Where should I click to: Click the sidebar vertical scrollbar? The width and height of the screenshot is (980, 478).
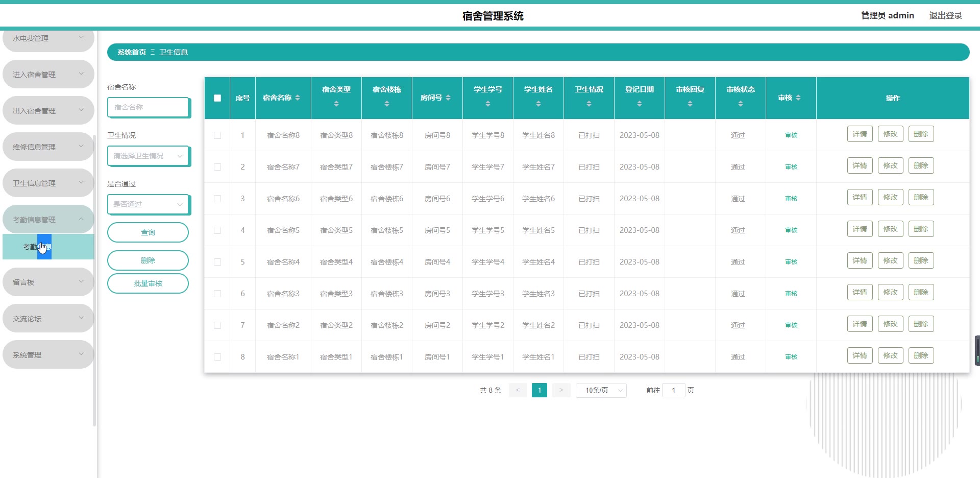94,281
